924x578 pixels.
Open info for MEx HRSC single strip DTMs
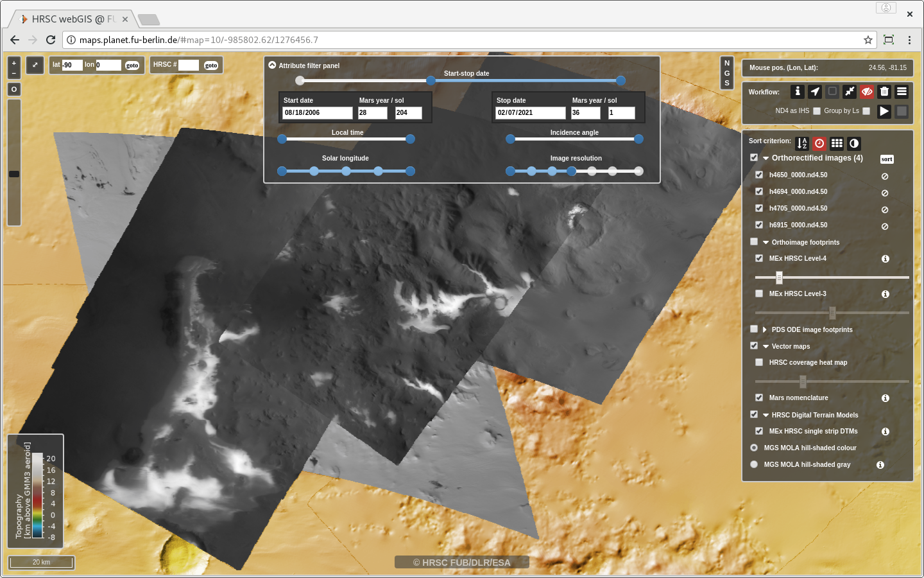click(886, 432)
